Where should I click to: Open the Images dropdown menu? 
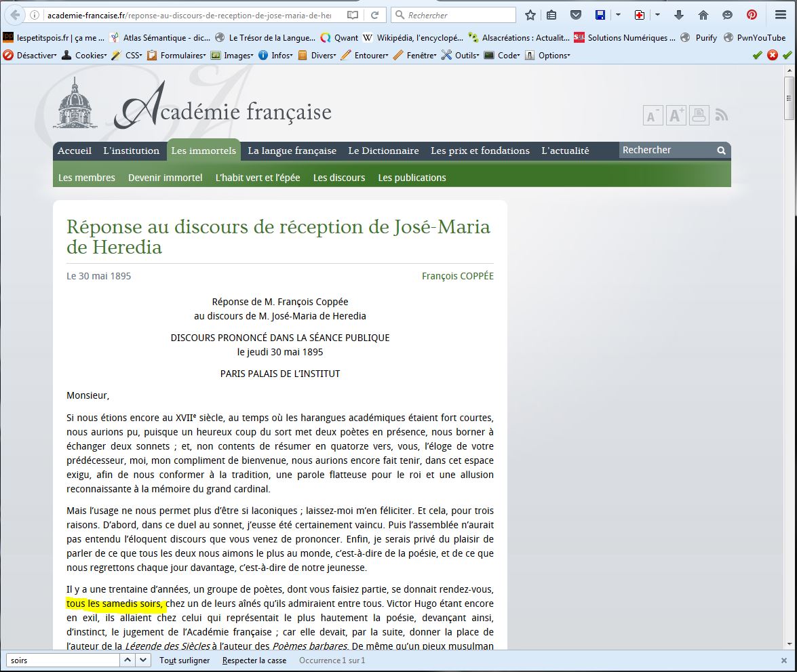pos(232,56)
